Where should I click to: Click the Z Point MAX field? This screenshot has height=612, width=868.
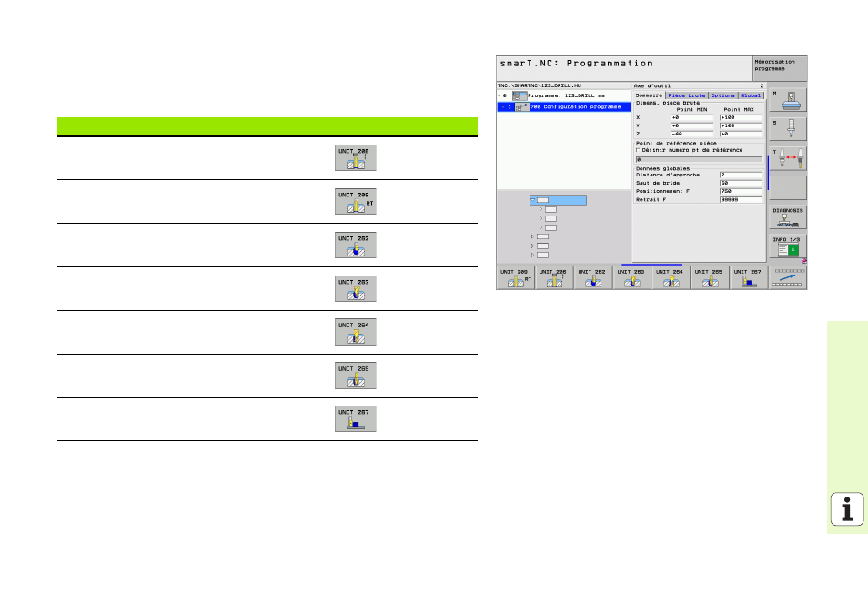[741, 134]
